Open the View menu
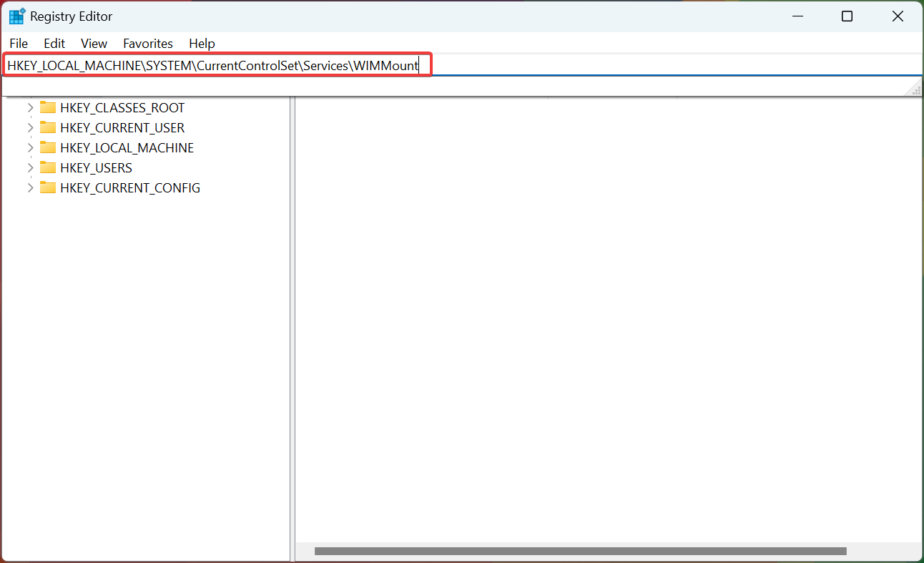Image resolution: width=924 pixels, height=563 pixels. (94, 44)
